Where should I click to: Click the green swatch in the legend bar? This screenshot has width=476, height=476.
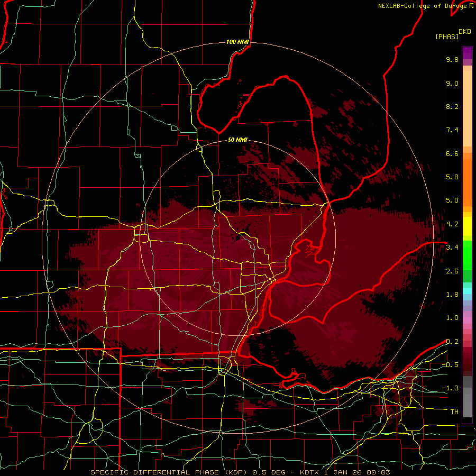pos(467,255)
